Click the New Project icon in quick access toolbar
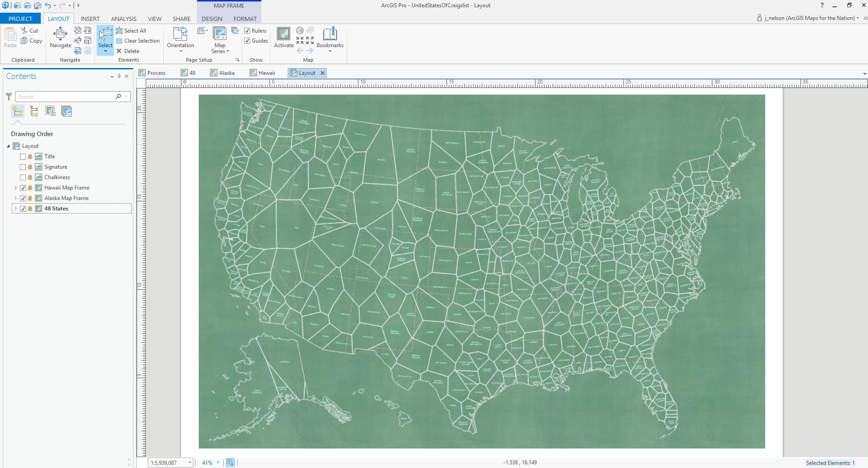Viewport: 868px width, 468px height. click(17, 5)
